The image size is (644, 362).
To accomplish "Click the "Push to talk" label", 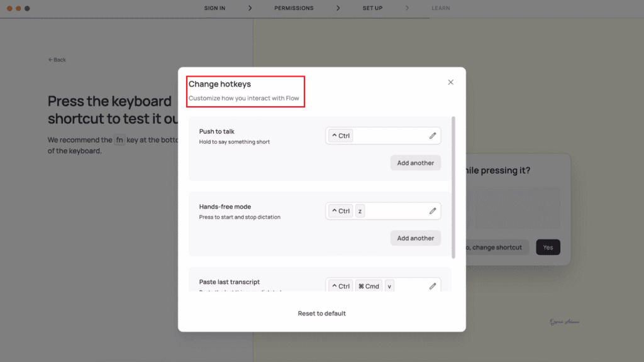I will 217,131.
